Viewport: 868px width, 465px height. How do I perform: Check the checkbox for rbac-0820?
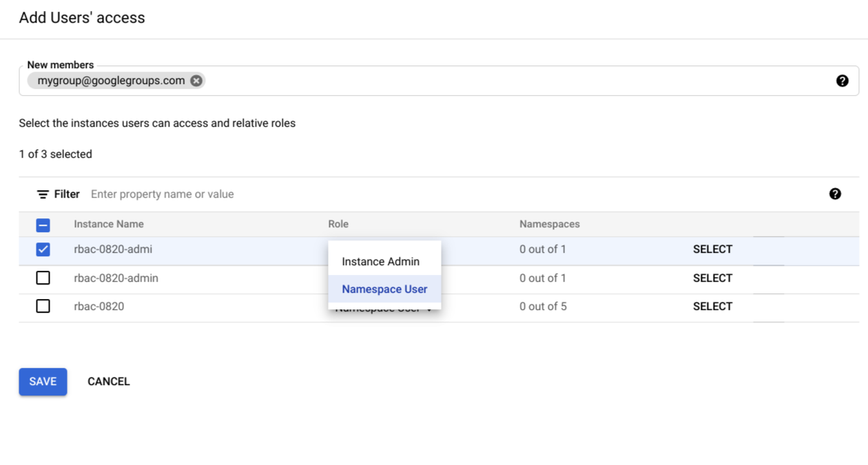pyautogui.click(x=43, y=306)
